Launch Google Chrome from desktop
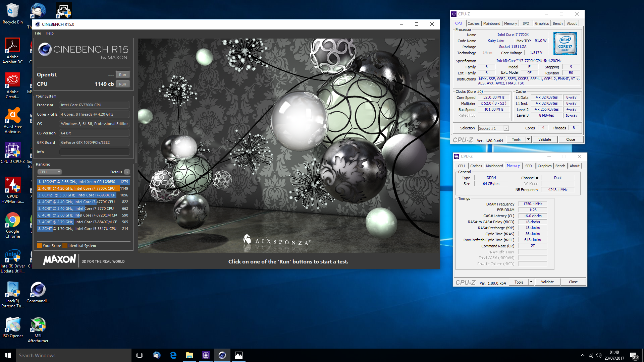Screen dimensions: 644x362 click(12, 225)
